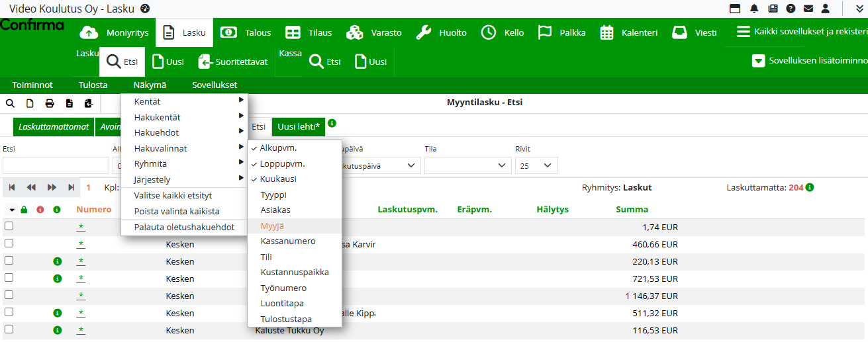
Task: Sort by the Summa column header
Action: point(632,210)
